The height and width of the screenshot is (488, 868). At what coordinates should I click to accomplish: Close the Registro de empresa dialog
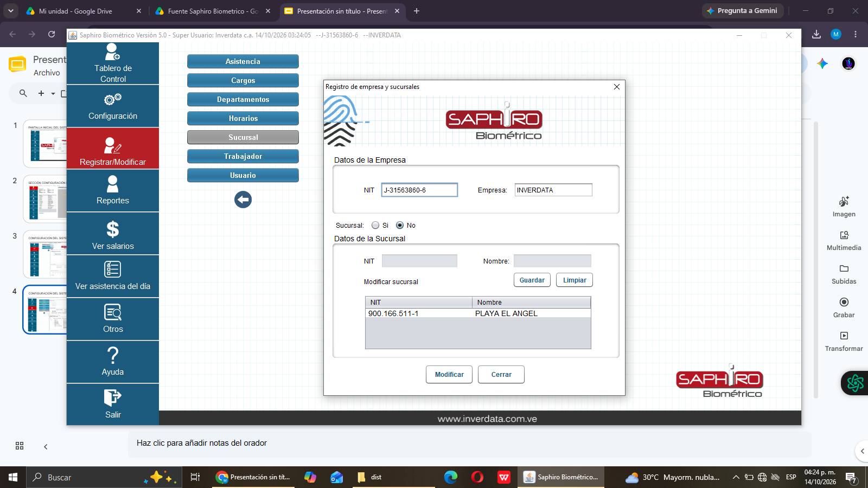(617, 87)
